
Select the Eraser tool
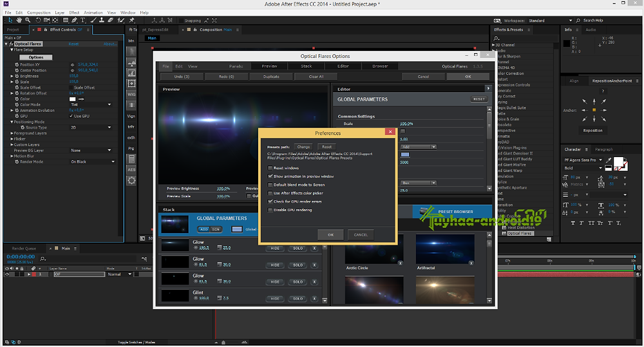(111, 20)
